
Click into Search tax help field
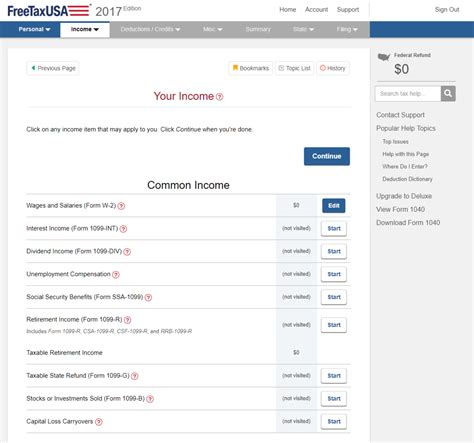coord(408,94)
